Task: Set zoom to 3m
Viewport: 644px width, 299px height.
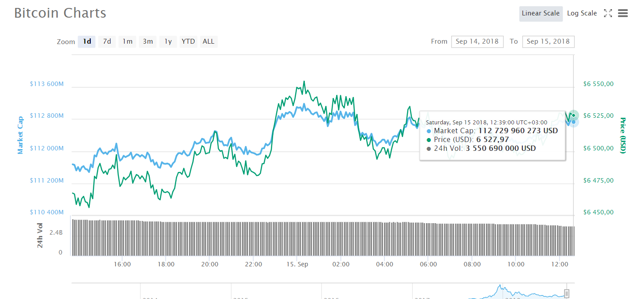Action: click(148, 41)
